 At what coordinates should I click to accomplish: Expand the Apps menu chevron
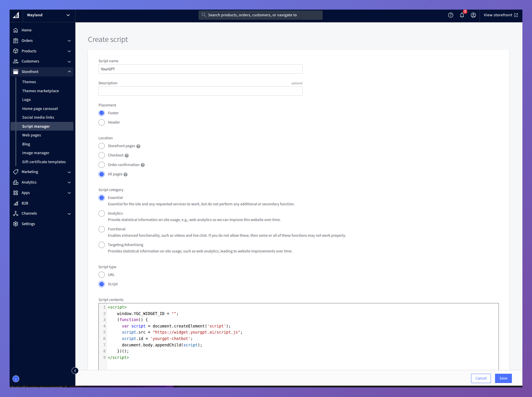(x=69, y=193)
